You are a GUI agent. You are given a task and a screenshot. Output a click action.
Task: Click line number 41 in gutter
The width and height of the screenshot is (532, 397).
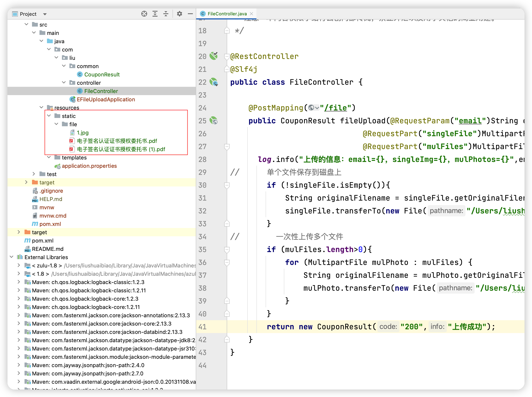tap(202, 327)
